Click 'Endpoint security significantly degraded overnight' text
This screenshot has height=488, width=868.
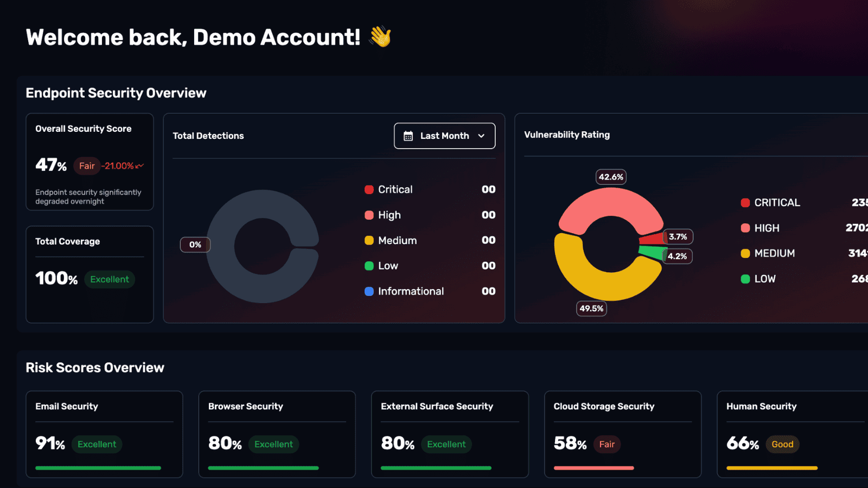coord(88,197)
